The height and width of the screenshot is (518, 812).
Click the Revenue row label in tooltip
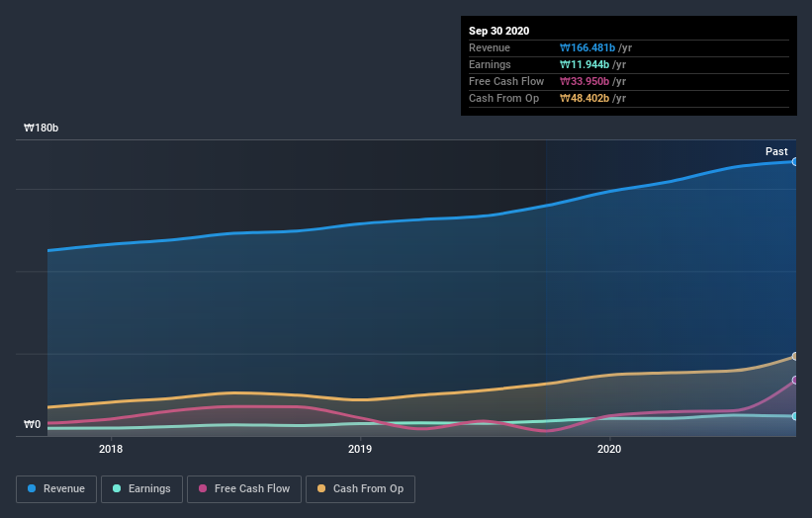tap(490, 47)
